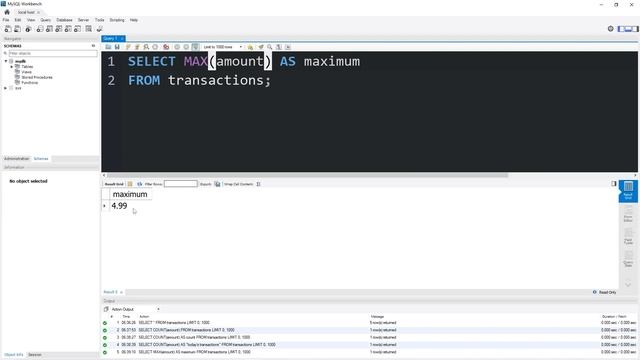Open the Query menu
The height and width of the screenshot is (360, 640).
(x=46, y=20)
